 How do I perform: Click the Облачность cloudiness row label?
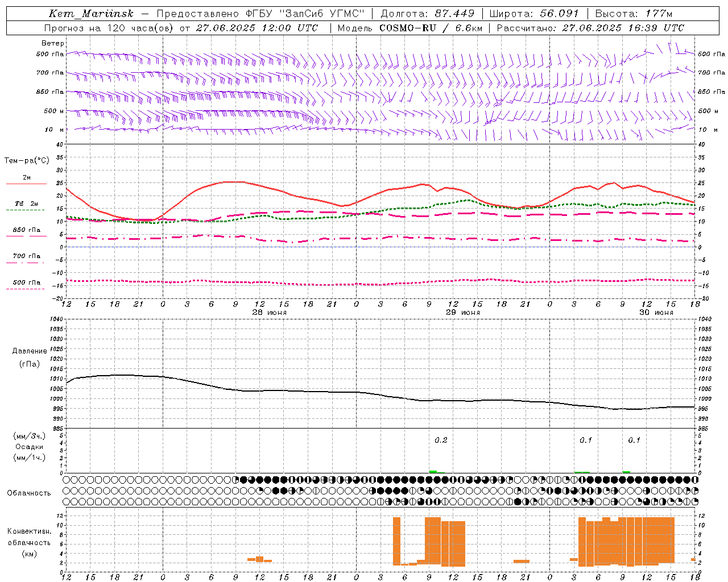29,493
